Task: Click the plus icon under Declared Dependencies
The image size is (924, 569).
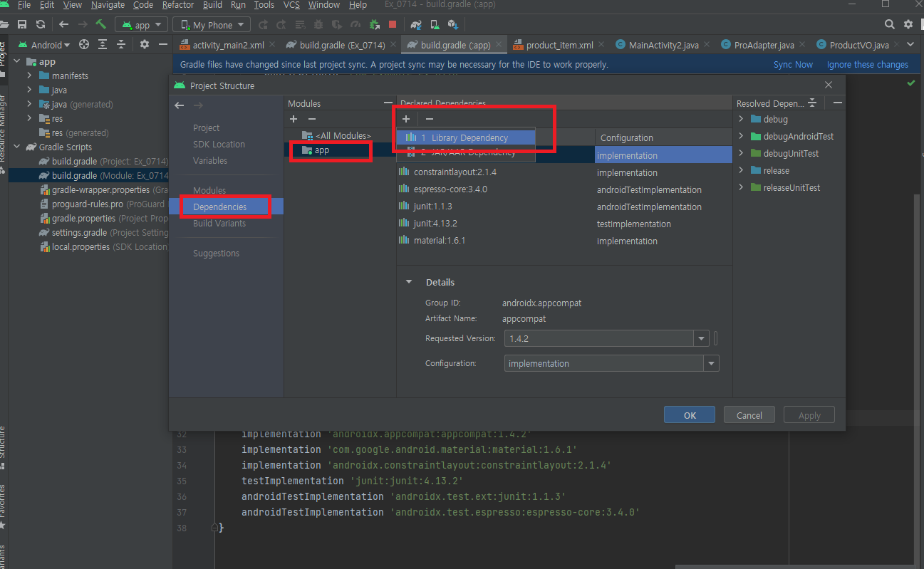Action: pyautogui.click(x=406, y=120)
